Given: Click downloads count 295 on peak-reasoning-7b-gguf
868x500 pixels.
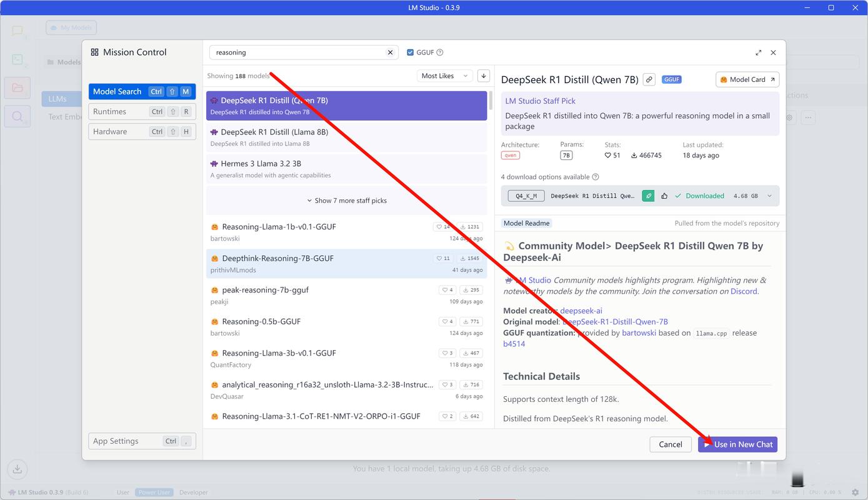Looking at the screenshot, I should (x=471, y=290).
